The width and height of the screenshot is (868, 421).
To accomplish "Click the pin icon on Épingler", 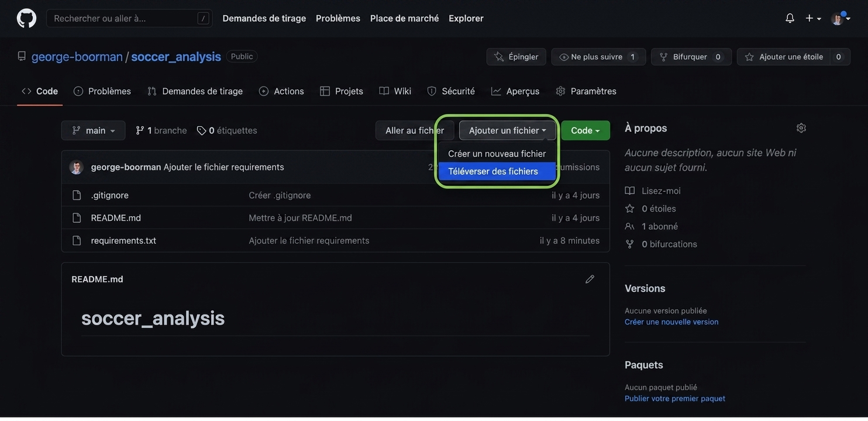I will pyautogui.click(x=499, y=57).
